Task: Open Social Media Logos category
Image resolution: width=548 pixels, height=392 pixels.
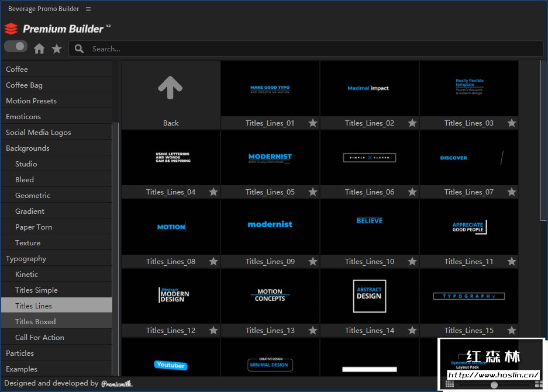Action: 57,132
